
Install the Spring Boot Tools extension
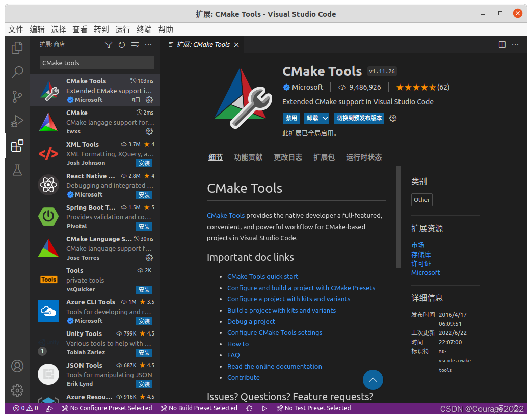144,227
